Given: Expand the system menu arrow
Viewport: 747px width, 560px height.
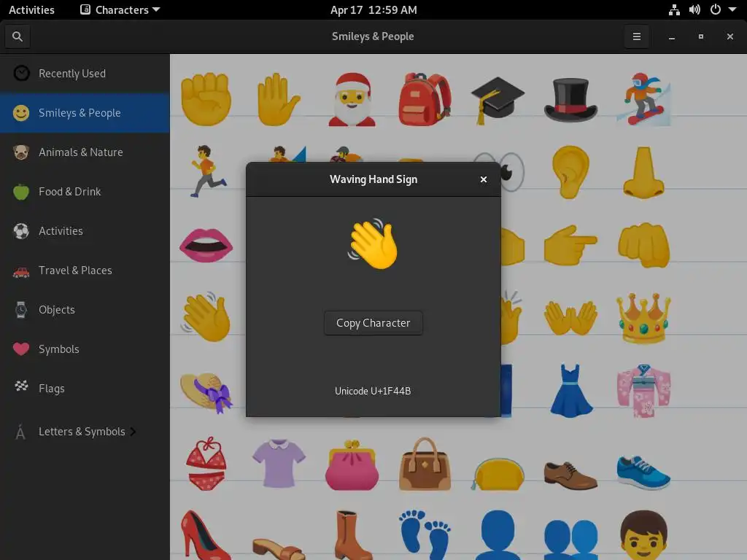Looking at the screenshot, I should (x=732, y=9).
